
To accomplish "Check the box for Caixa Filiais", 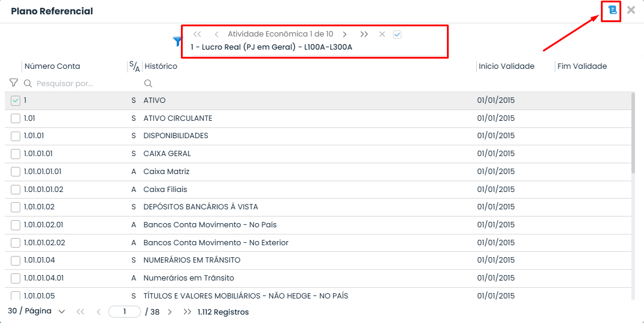I will pos(15,190).
